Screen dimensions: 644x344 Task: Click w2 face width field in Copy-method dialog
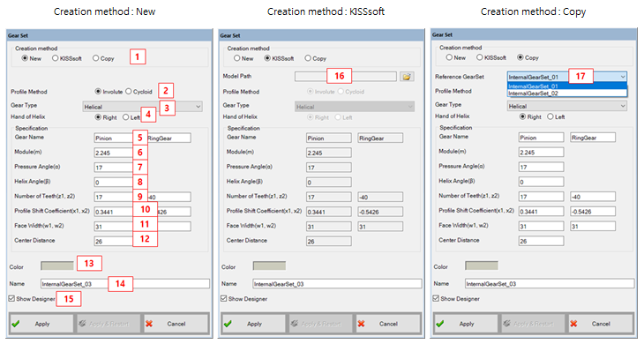click(593, 226)
